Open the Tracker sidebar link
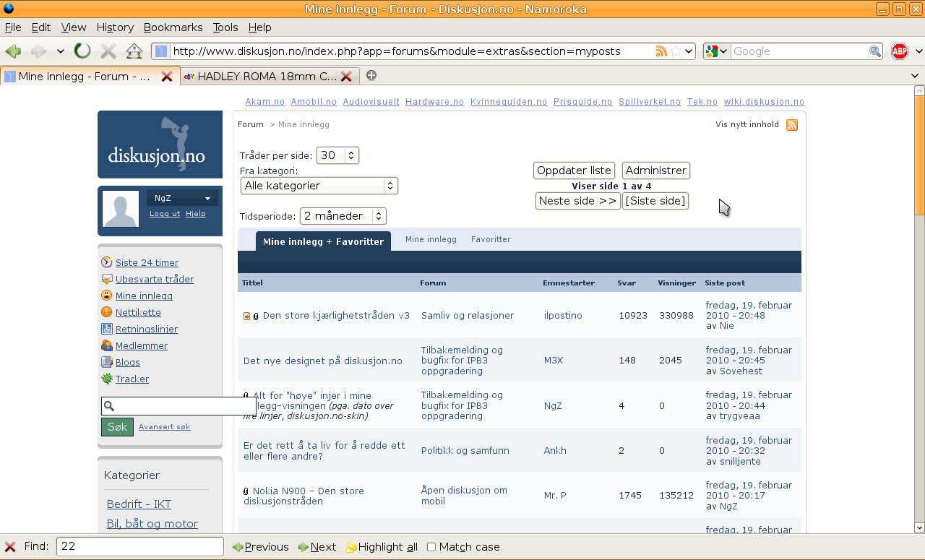The image size is (925, 560). coord(132,379)
